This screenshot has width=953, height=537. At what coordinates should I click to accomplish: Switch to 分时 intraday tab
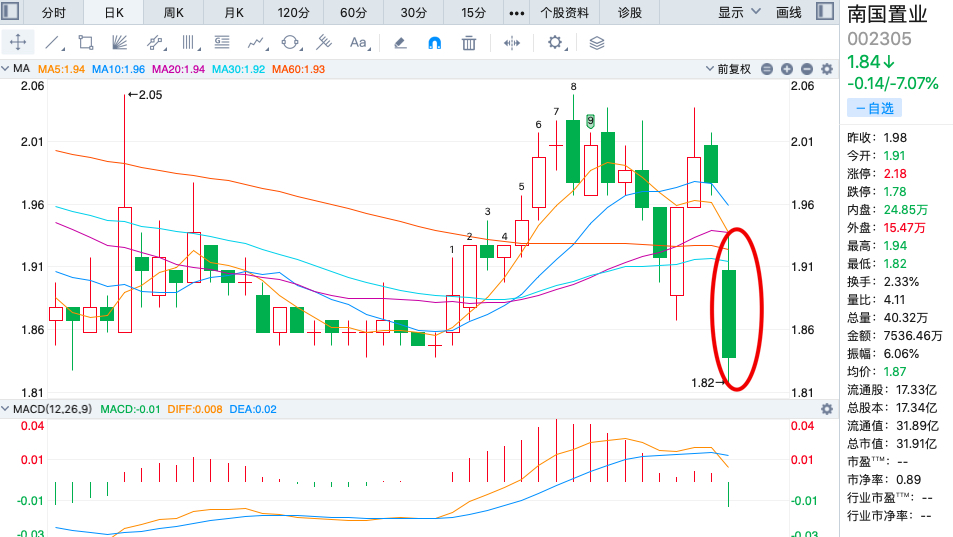coord(53,13)
